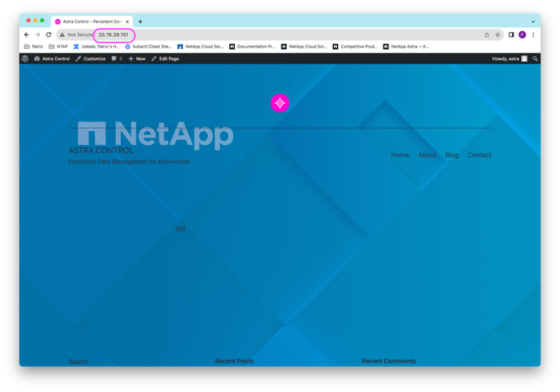Screen dimensions: 560x392
Task: Open the NTAP bookmarks folder
Action: (58, 47)
